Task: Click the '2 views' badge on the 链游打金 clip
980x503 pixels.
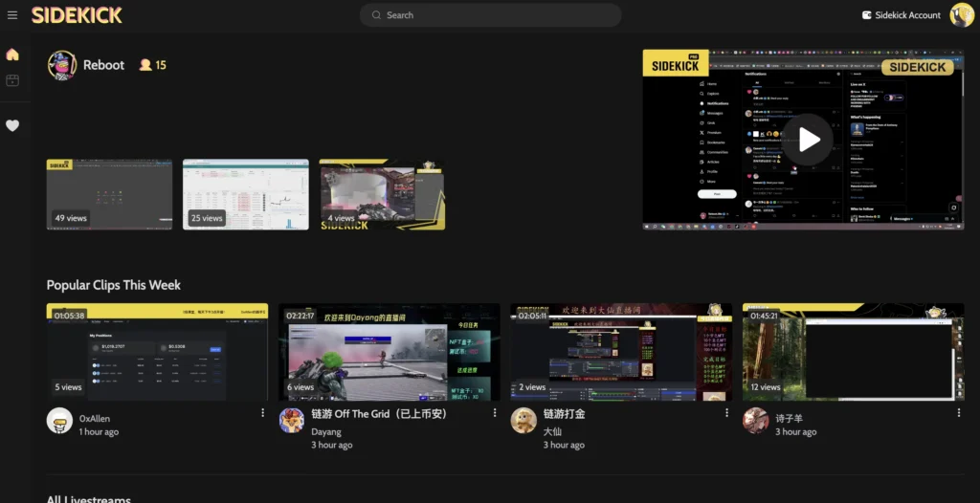Action: (532, 387)
